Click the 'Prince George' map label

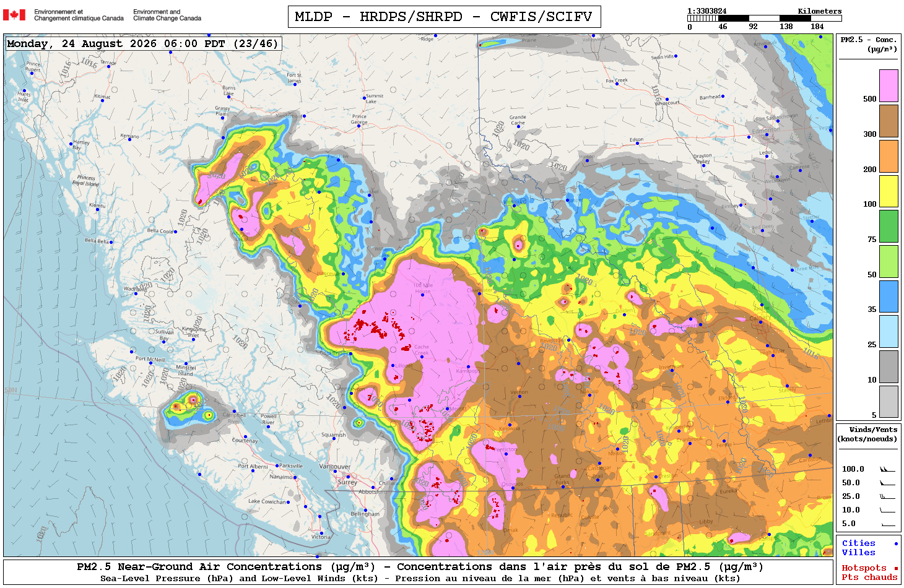359,119
